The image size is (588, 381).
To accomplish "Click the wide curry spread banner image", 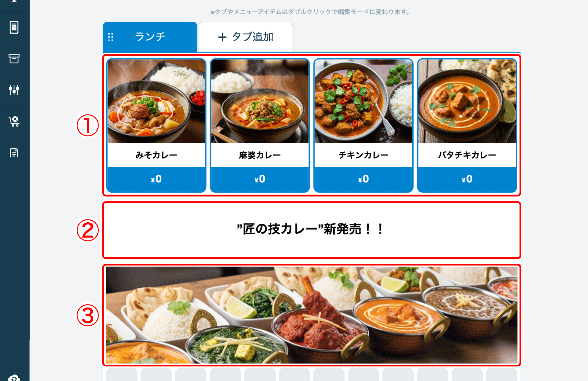I will (312, 315).
